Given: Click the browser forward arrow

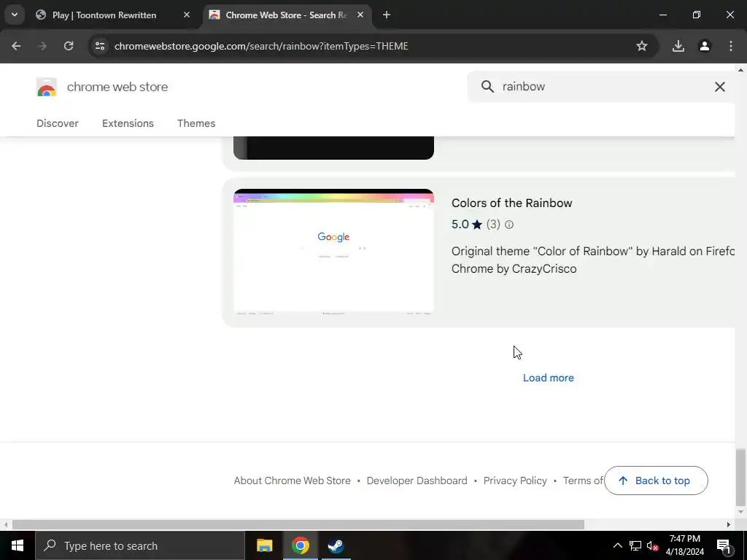Looking at the screenshot, I should [42, 46].
